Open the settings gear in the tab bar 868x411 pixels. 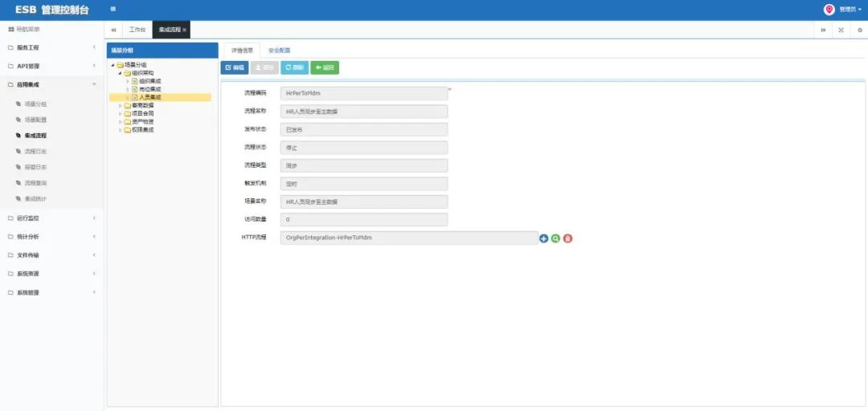[859, 30]
